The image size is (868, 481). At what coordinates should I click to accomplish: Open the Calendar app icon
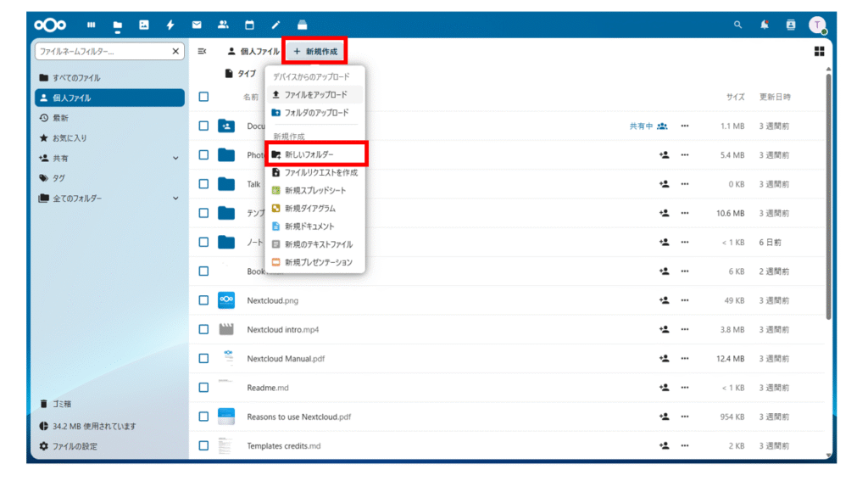(x=249, y=25)
